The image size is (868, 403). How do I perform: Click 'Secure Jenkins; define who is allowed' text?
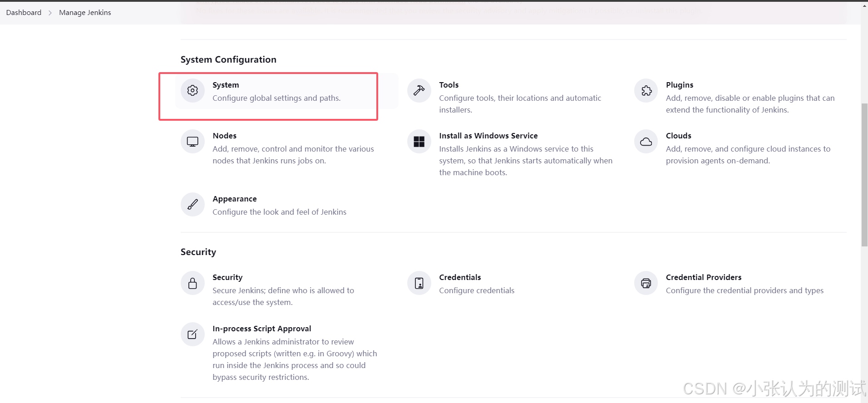[283, 296]
